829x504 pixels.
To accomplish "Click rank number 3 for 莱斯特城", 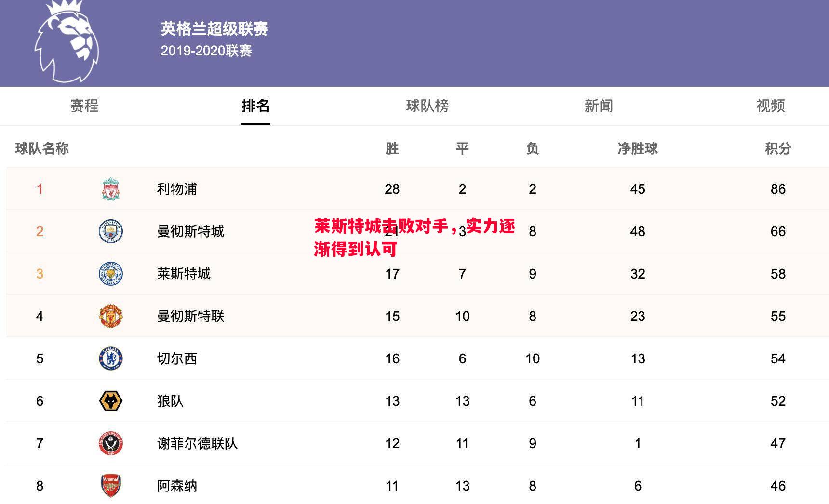I will [40, 274].
